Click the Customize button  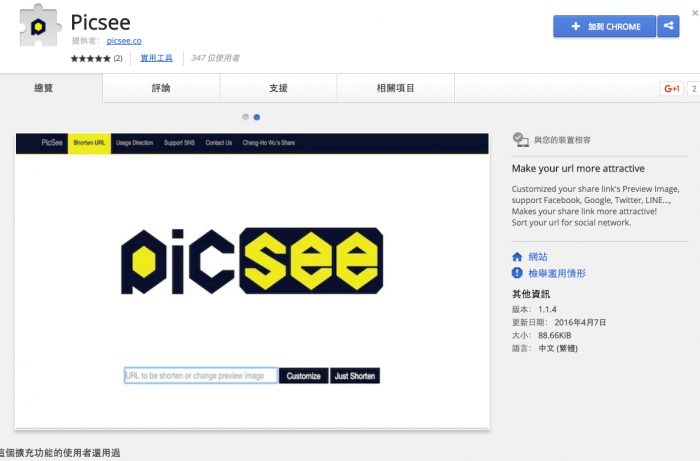click(304, 376)
